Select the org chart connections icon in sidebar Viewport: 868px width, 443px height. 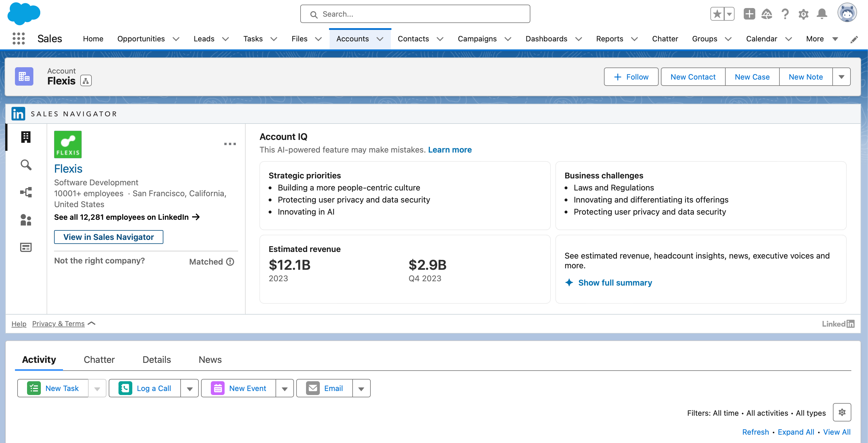tap(26, 192)
